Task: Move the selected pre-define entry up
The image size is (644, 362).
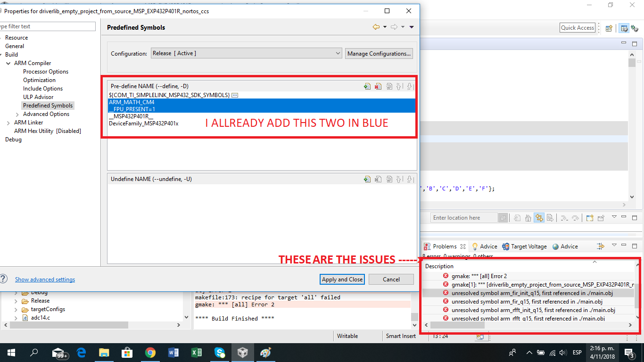Action: 399,86
